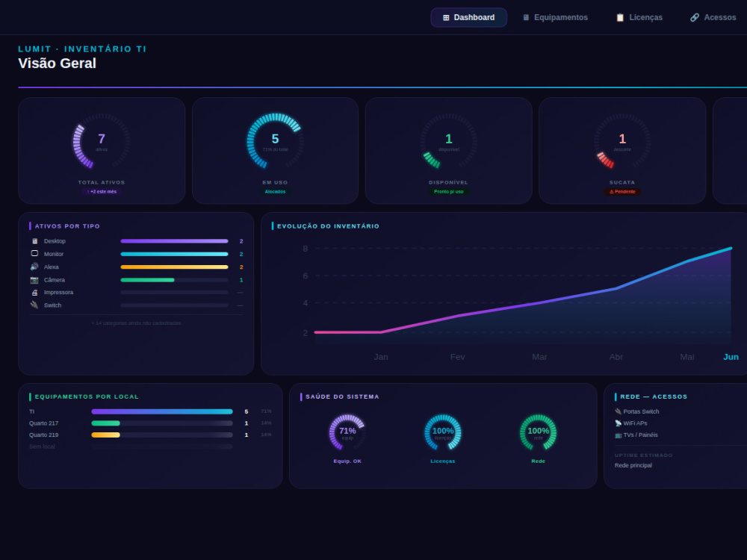The image size is (747, 560).
Task: Click the Câmera icon
Action: (34, 280)
